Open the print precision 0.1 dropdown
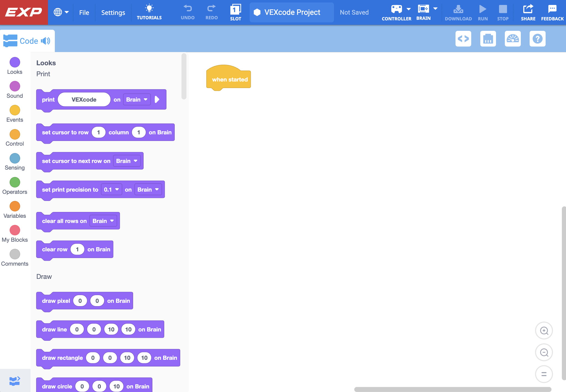Viewport: 566px width, 392px height. pyautogui.click(x=111, y=189)
